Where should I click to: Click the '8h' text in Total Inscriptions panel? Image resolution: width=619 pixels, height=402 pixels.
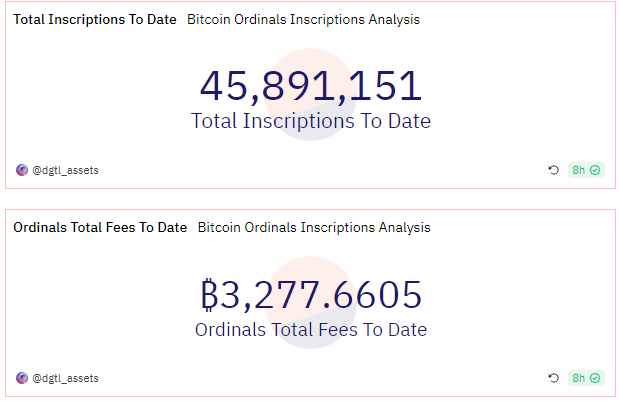click(x=579, y=170)
